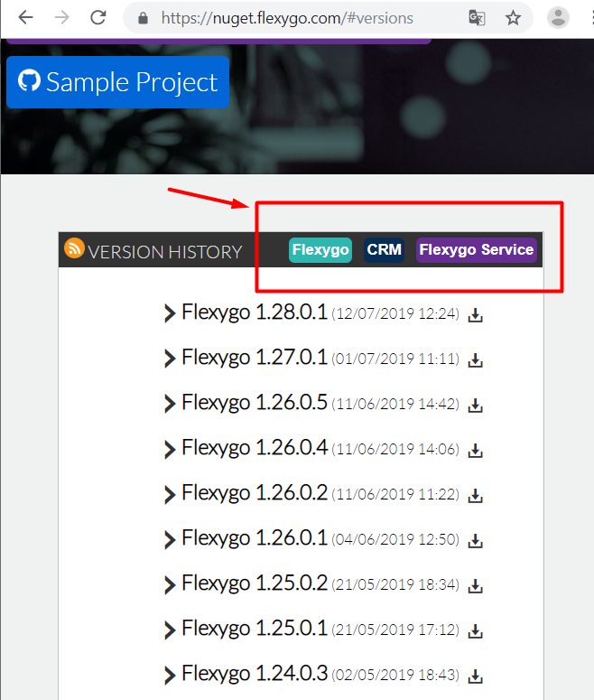Click the address bar URL field
Image resolution: width=594 pixels, height=700 pixels.
point(287,18)
